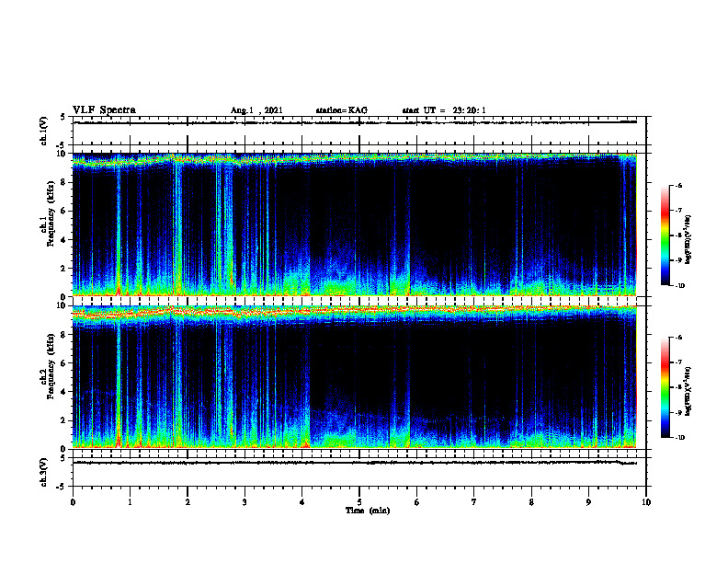Click time axis tick label "1"
The height and width of the screenshot is (563, 728).
click(x=130, y=502)
